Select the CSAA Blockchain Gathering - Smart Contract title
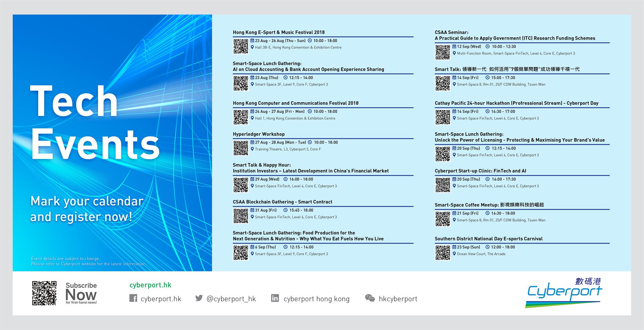This screenshot has width=644, height=330. (x=282, y=202)
